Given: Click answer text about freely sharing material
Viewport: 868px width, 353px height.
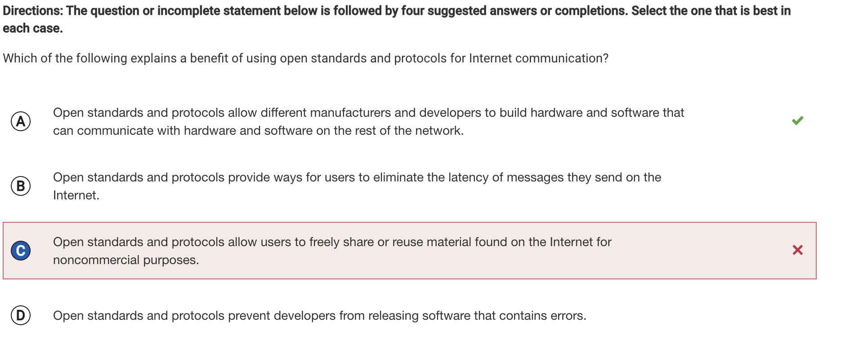Looking at the screenshot, I should click(332, 242).
